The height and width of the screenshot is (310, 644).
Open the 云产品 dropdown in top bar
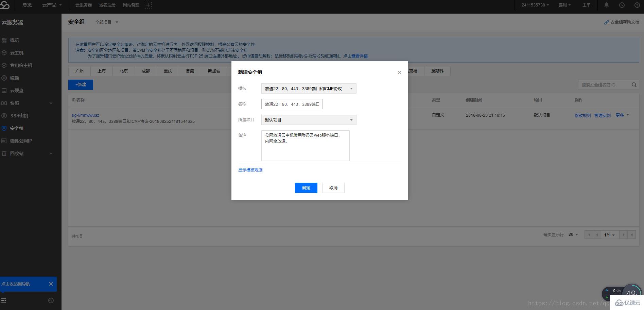pyautogui.click(x=52, y=5)
